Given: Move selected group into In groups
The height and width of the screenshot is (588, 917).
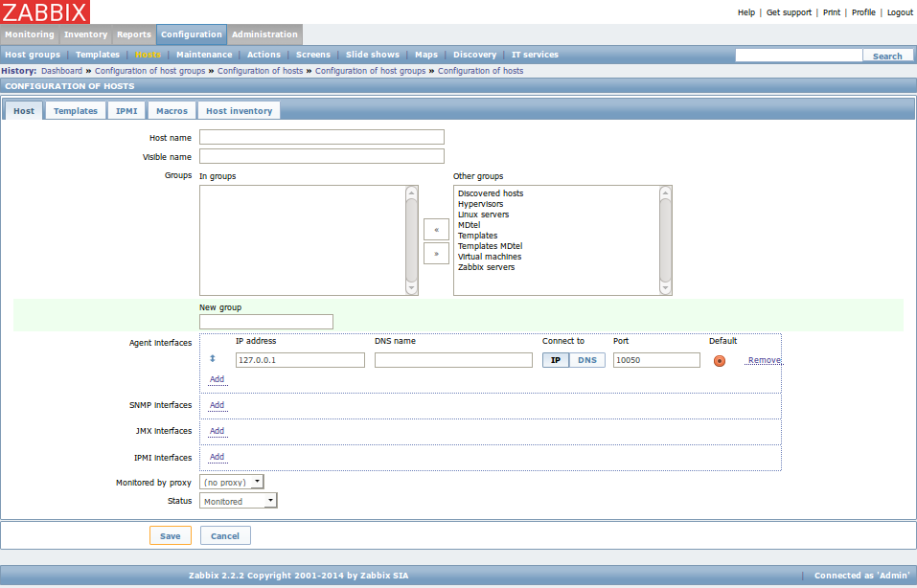Looking at the screenshot, I should coord(436,230).
